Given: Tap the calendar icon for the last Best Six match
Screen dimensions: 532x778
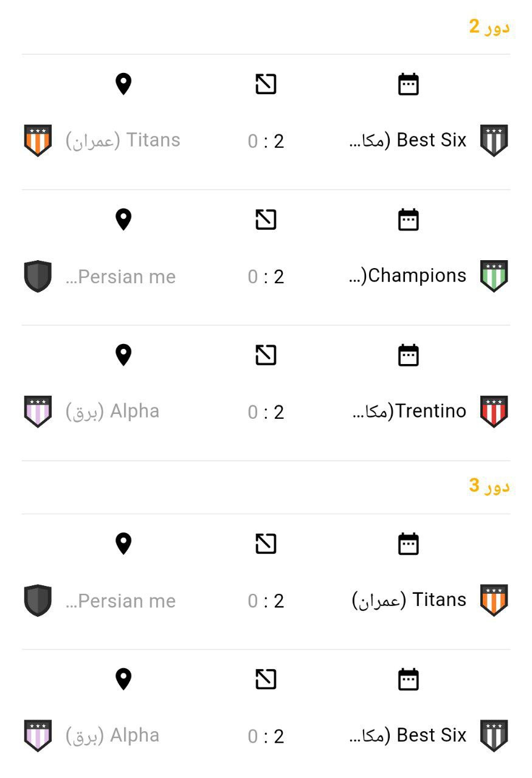Looking at the screenshot, I should [x=409, y=679].
